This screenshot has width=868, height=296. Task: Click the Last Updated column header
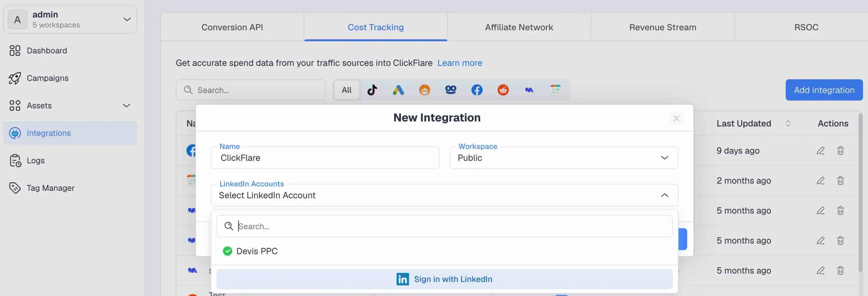(744, 123)
